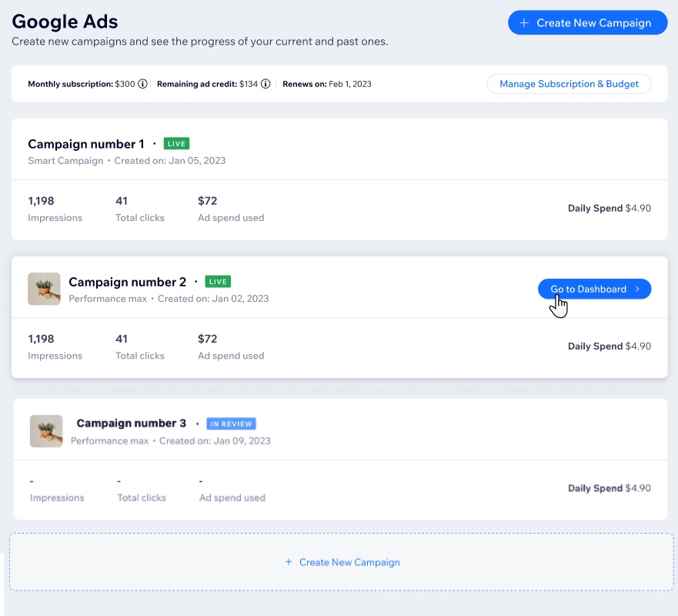Click 'Created on: Jan 02, 2023' text
This screenshot has width=678, height=616.
pos(212,299)
